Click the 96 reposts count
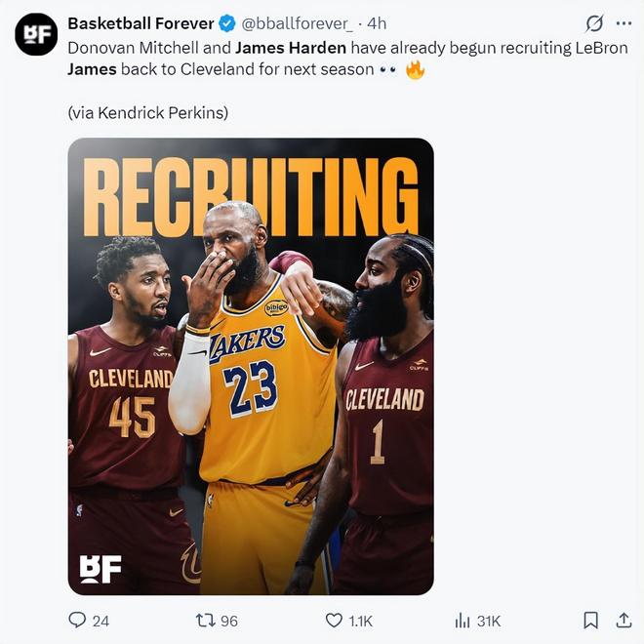The image size is (644, 644). click(x=229, y=621)
